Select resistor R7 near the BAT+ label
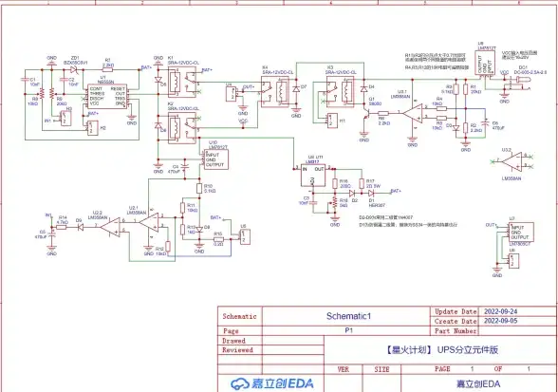 (107, 70)
